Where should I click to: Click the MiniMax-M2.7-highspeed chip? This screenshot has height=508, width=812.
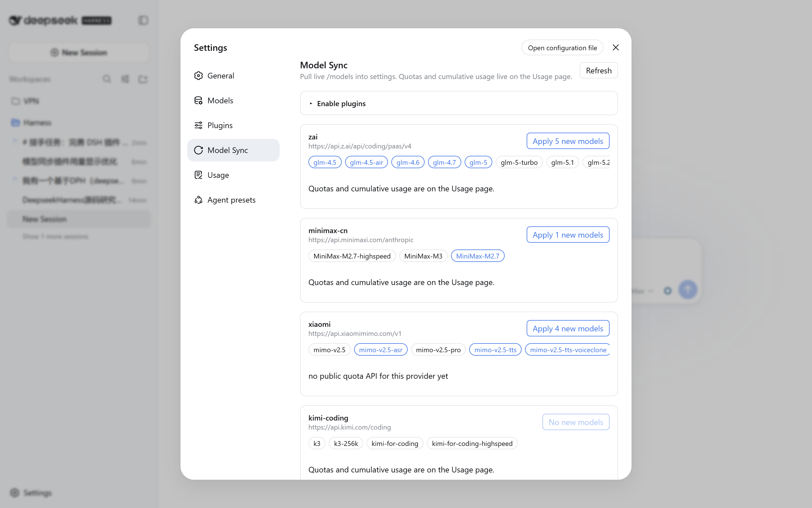pyautogui.click(x=352, y=256)
